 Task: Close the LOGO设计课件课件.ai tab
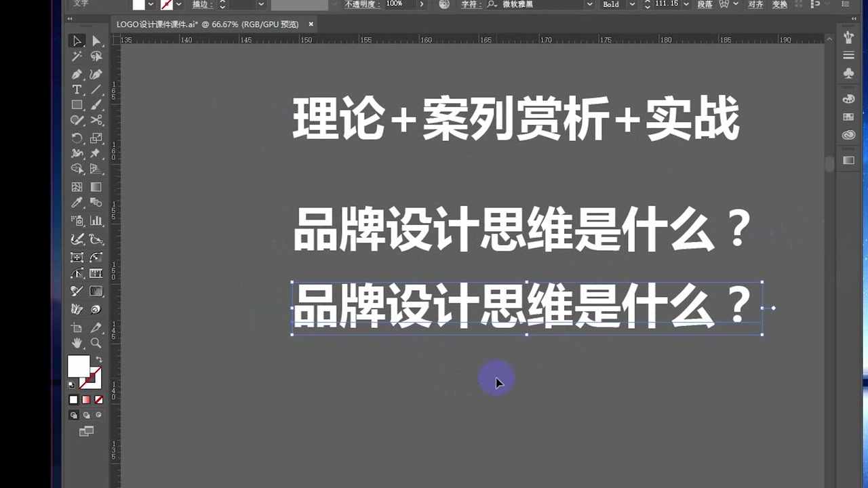[311, 24]
